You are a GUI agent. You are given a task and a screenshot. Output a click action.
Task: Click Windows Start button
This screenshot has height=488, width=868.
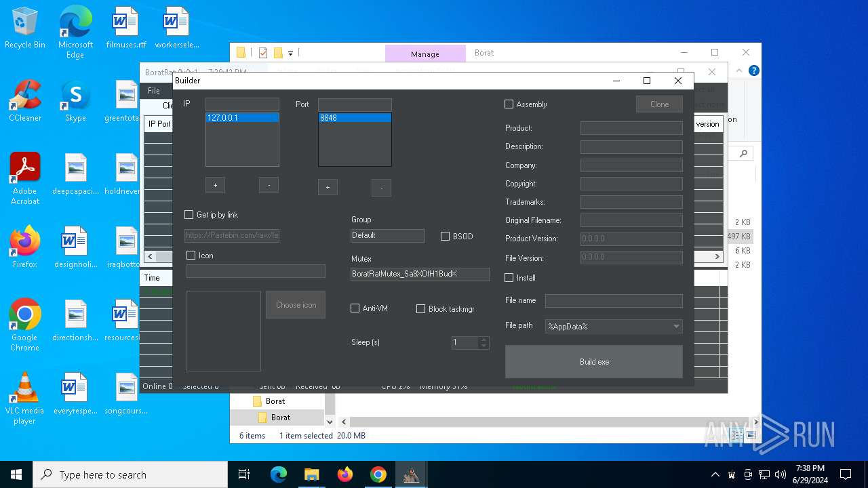(x=16, y=474)
